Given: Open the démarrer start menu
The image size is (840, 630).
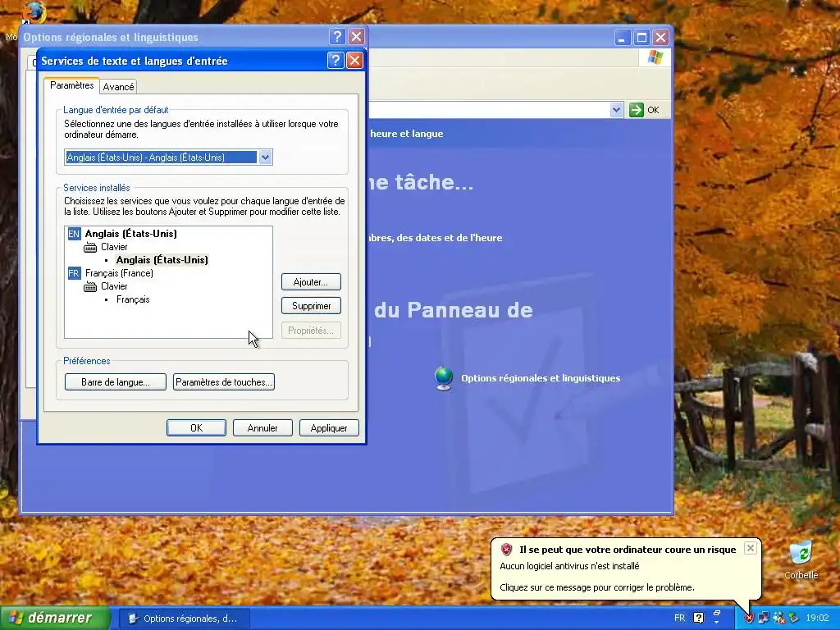Looking at the screenshot, I should pyautogui.click(x=55, y=618).
